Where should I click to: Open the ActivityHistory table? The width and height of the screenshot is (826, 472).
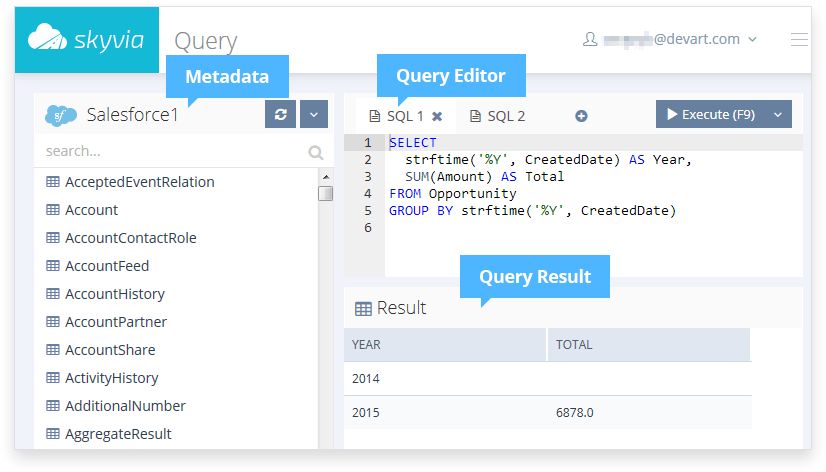coord(111,378)
